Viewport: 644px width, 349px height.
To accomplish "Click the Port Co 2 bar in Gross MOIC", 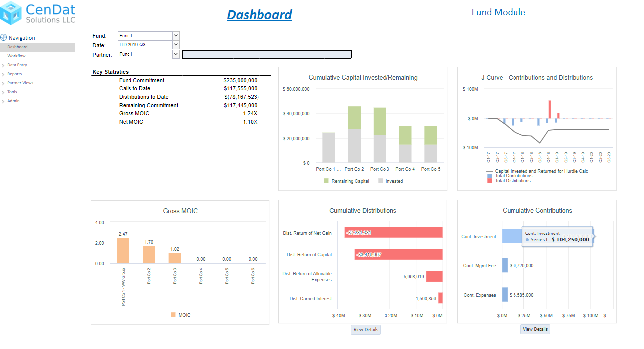I will 149,255.
